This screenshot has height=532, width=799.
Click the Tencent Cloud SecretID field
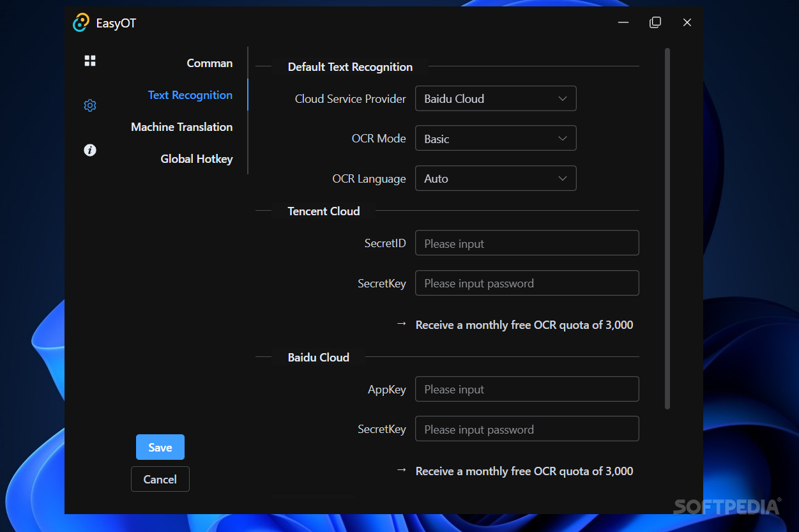pos(527,243)
